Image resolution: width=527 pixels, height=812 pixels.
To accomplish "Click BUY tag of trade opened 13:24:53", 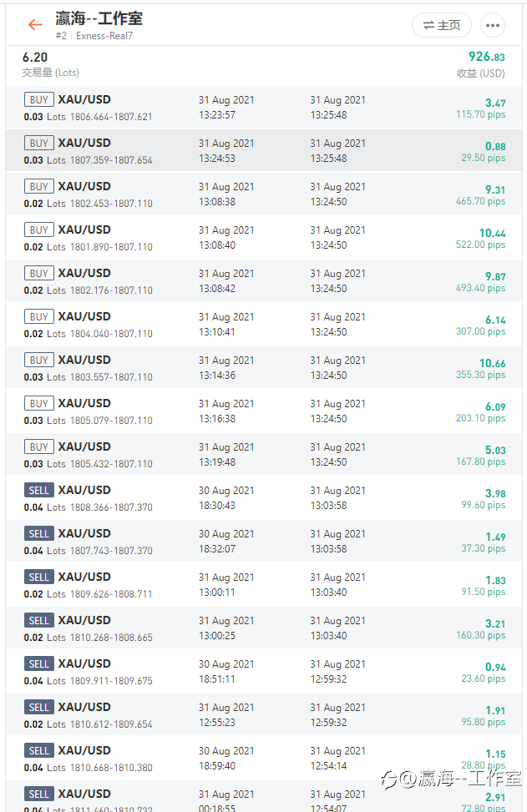I will 39,143.
